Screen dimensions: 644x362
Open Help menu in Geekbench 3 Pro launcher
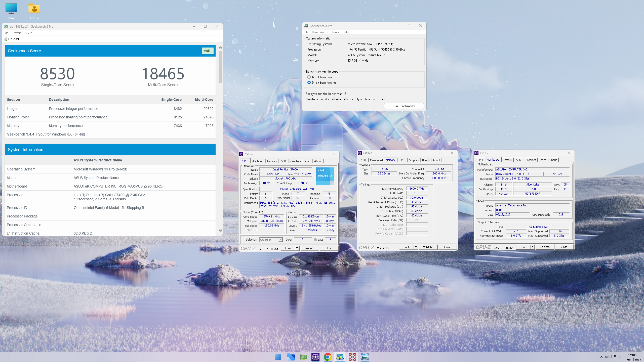(345, 32)
